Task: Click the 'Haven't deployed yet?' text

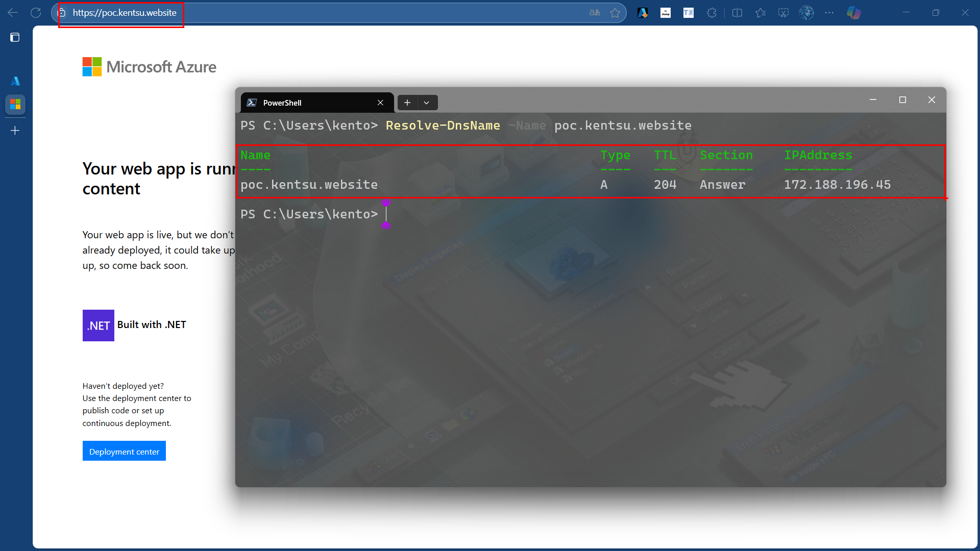Action: click(123, 386)
